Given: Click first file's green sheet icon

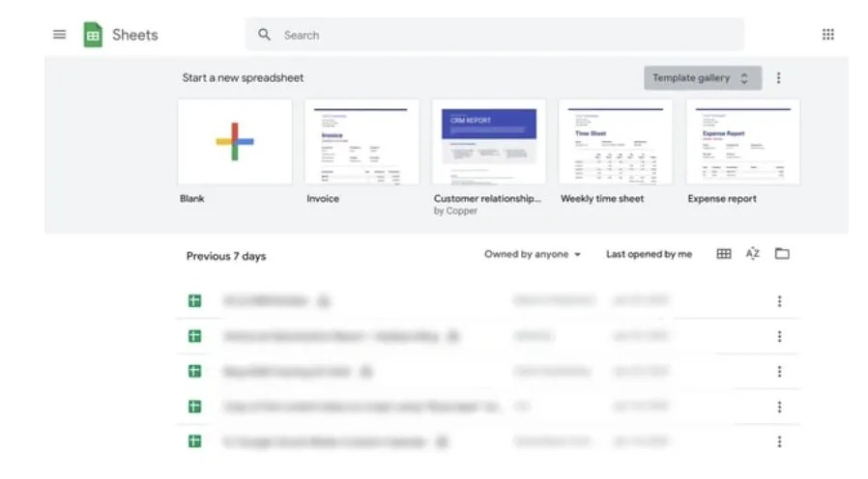Looking at the screenshot, I should 195,301.
